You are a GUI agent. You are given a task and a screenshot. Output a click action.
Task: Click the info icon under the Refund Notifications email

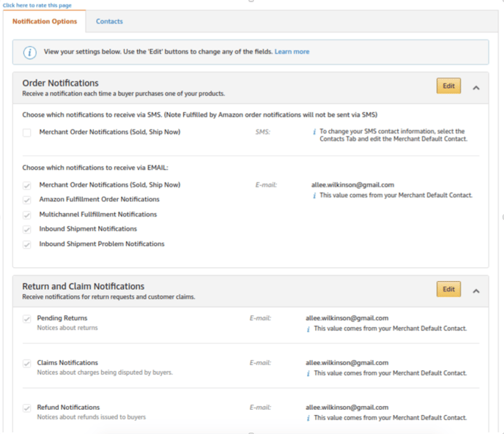pos(308,418)
